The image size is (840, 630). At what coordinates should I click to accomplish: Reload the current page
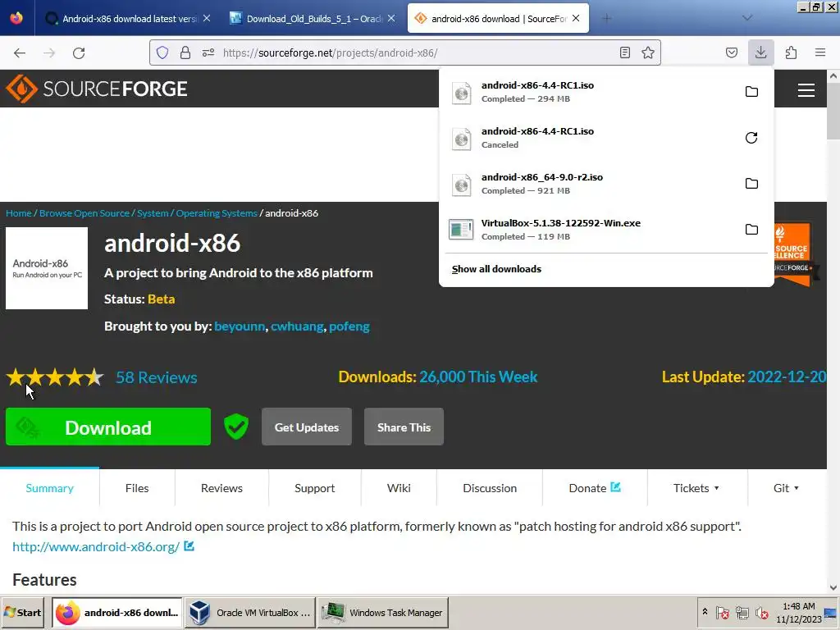click(79, 53)
